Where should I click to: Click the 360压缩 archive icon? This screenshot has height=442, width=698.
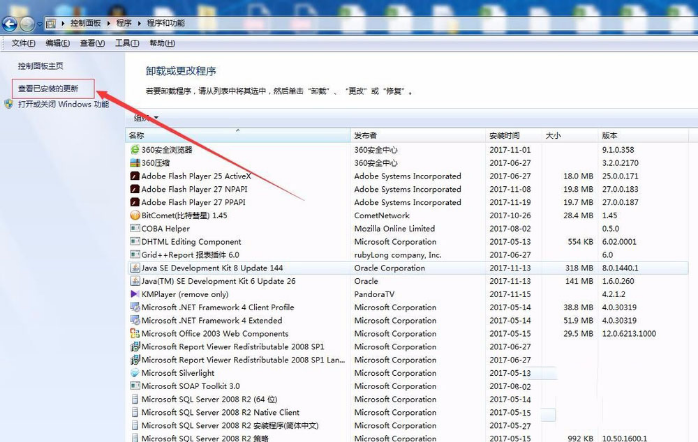[x=135, y=162]
